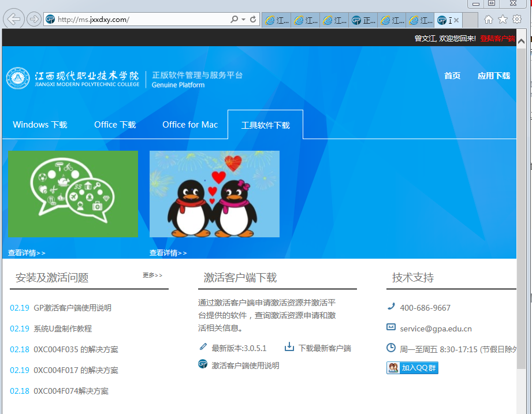
Task: Click the refresh icon in address bar
Action: 253,20
